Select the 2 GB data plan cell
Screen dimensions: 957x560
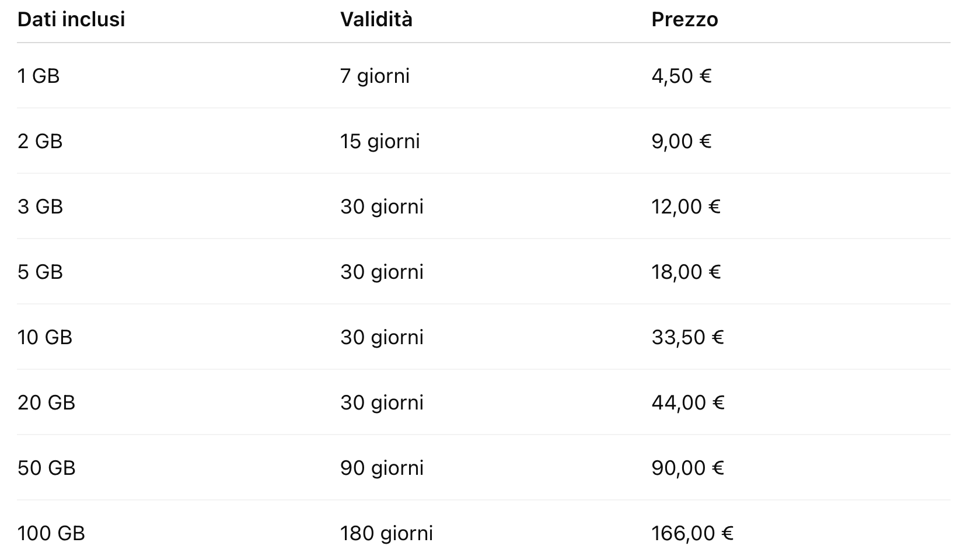pyautogui.click(x=40, y=141)
